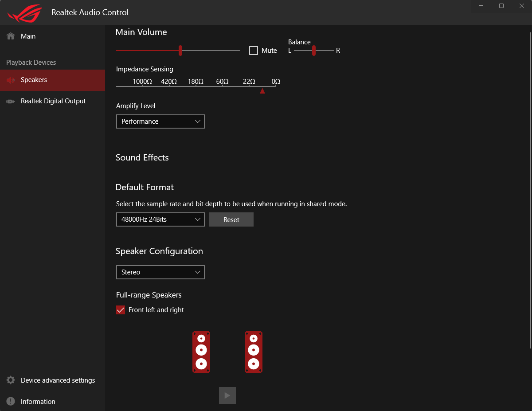Select Speakers playback device
The width and height of the screenshot is (532, 411).
[x=52, y=80]
